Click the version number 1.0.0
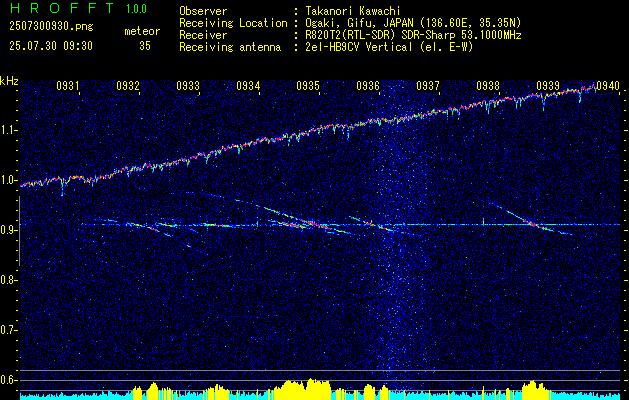The height and width of the screenshot is (400, 629). (136, 9)
